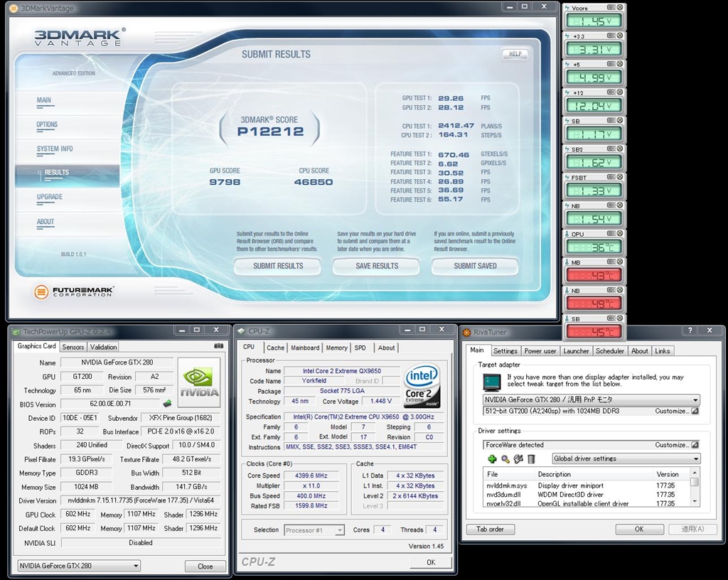Click the SUBMIT RESULTS button
728x580 pixels.
coord(278,267)
